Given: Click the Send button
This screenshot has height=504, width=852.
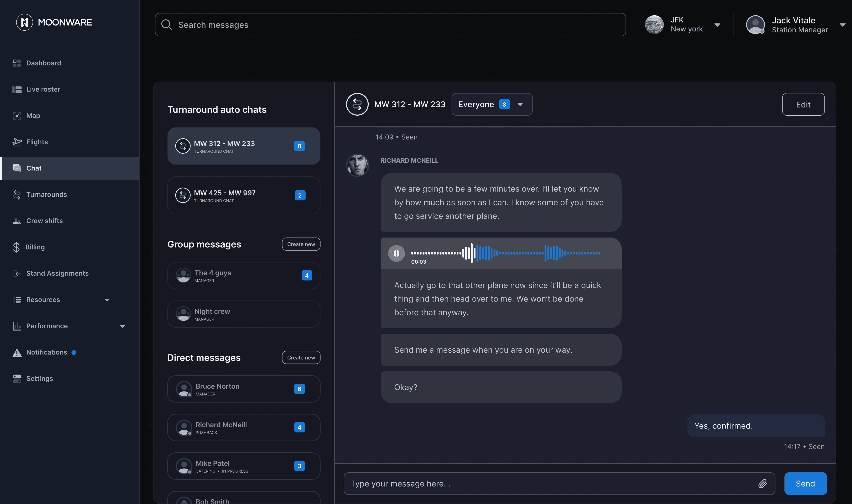Looking at the screenshot, I should click(x=805, y=483).
